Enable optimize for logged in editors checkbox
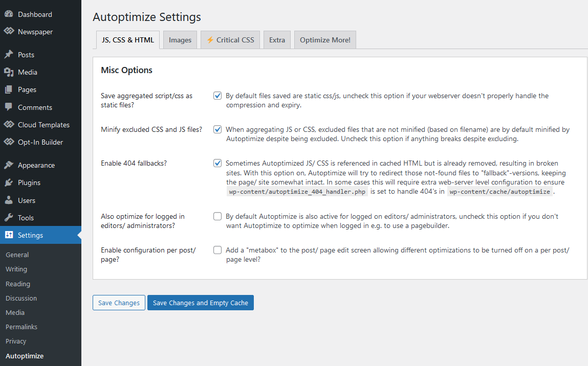This screenshot has width=588, height=366. 217,217
